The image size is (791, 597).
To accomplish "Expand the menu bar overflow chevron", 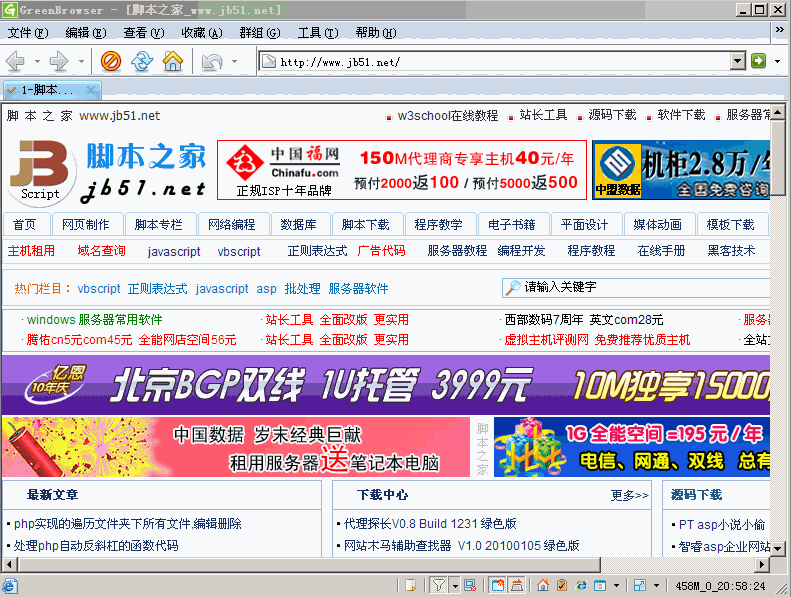I will tap(779, 30).
